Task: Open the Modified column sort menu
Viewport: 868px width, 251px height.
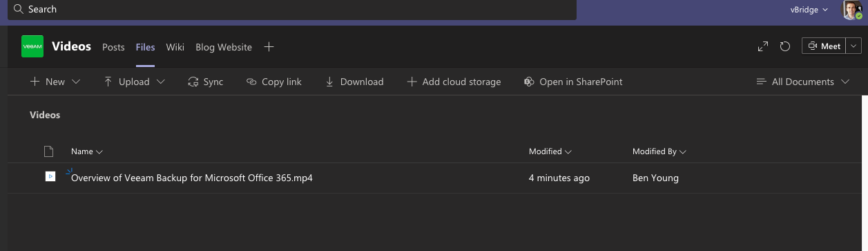Action: click(x=550, y=151)
